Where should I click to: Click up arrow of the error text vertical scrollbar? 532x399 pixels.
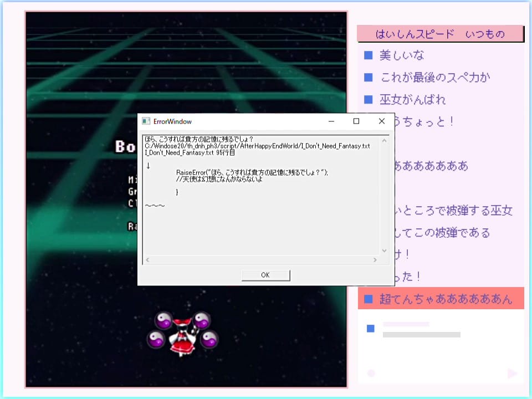[383, 139]
